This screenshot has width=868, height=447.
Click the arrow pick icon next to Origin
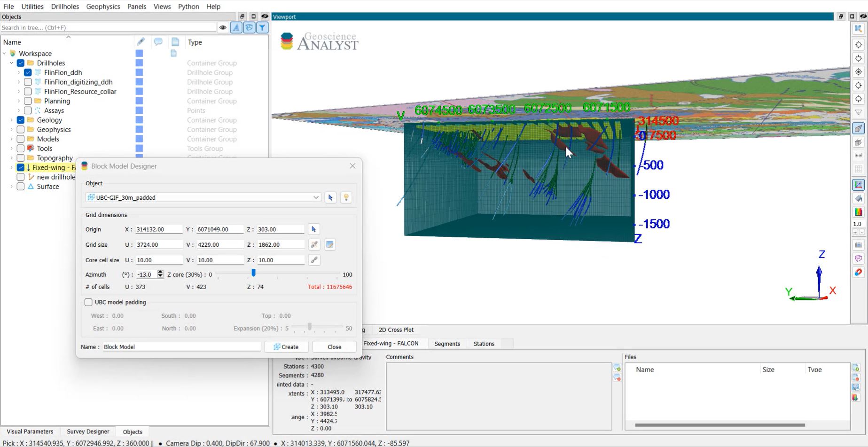pyautogui.click(x=314, y=229)
